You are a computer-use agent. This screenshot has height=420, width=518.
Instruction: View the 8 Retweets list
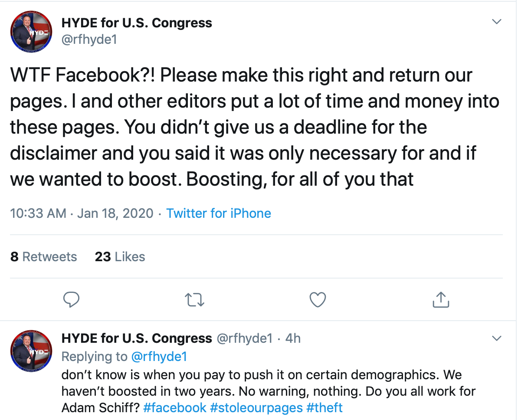tap(43, 257)
